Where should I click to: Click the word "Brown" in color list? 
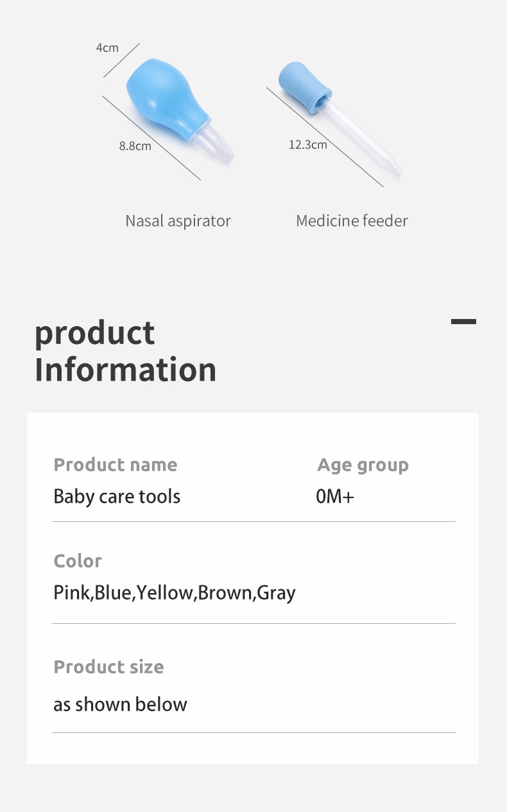pos(225,592)
